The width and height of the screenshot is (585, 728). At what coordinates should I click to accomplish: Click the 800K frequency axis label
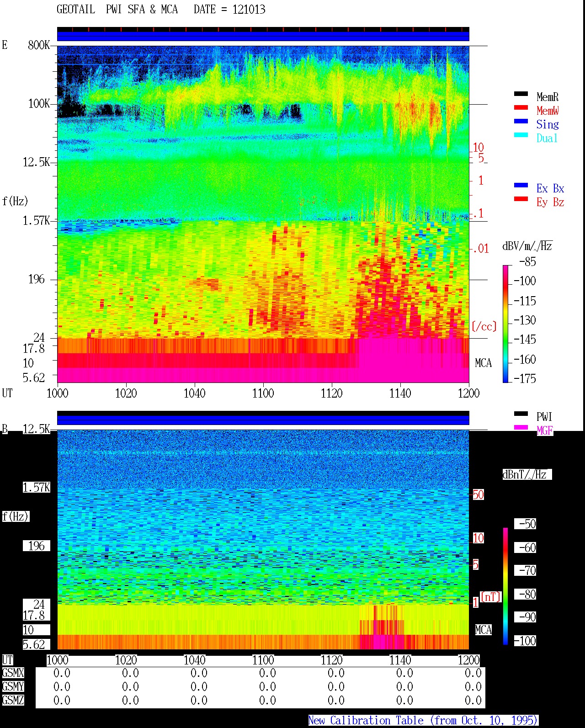coord(38,45)
